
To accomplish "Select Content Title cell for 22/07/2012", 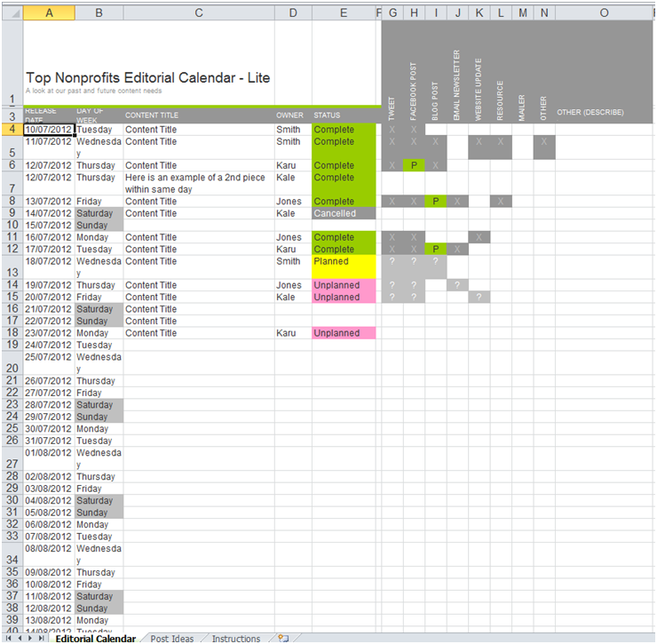I will (x=199, y=322).
